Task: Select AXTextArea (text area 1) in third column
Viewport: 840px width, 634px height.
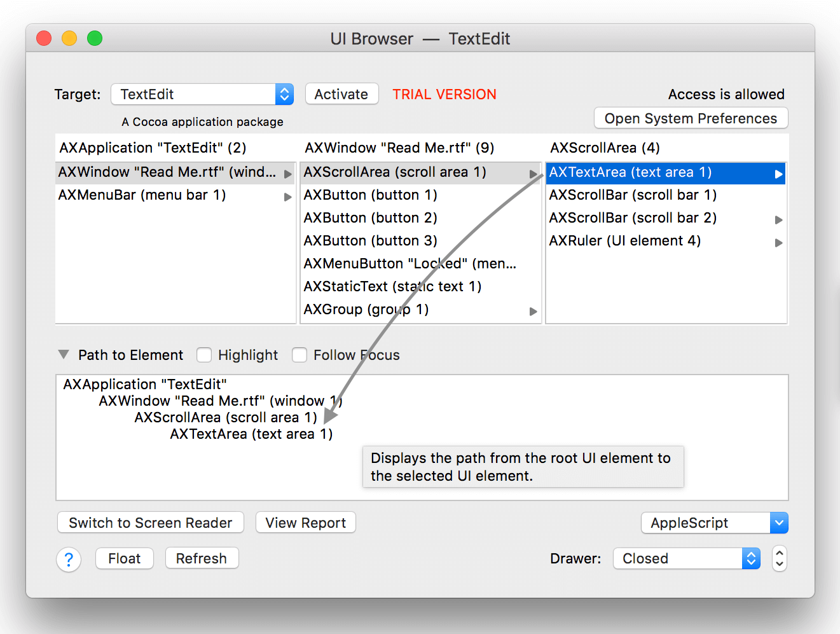Action: (666, 172)
